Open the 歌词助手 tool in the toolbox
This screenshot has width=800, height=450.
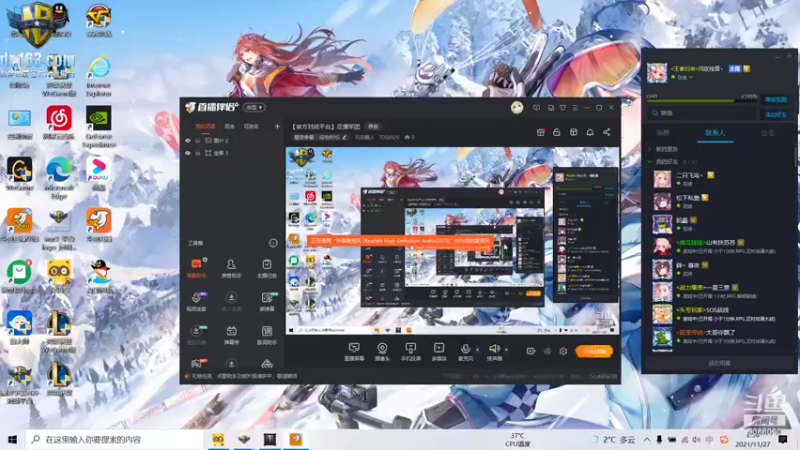[266, 335]
